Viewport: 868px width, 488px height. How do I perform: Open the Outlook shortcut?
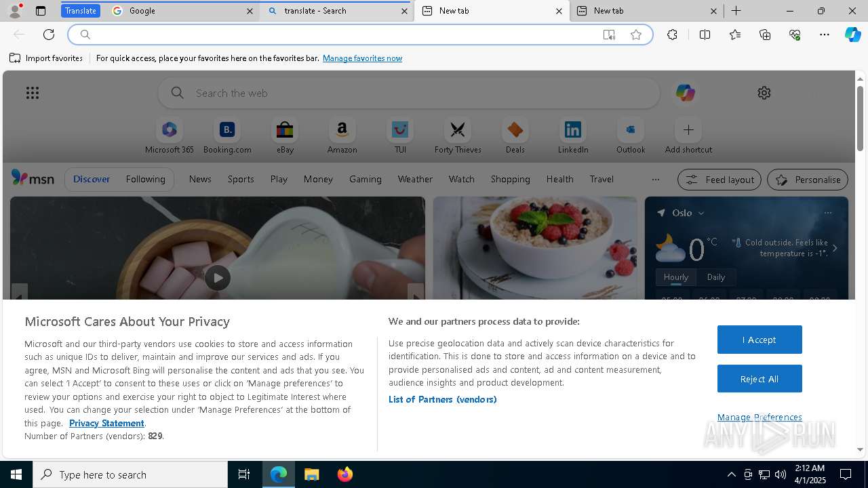[x=631, y=136]
